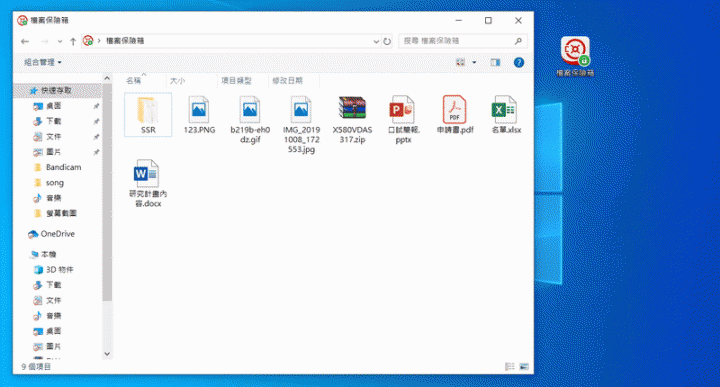Select OneDrive in the navigation pane
The height and width of the screenshot is (387, 720).
(x=57, y=234)
